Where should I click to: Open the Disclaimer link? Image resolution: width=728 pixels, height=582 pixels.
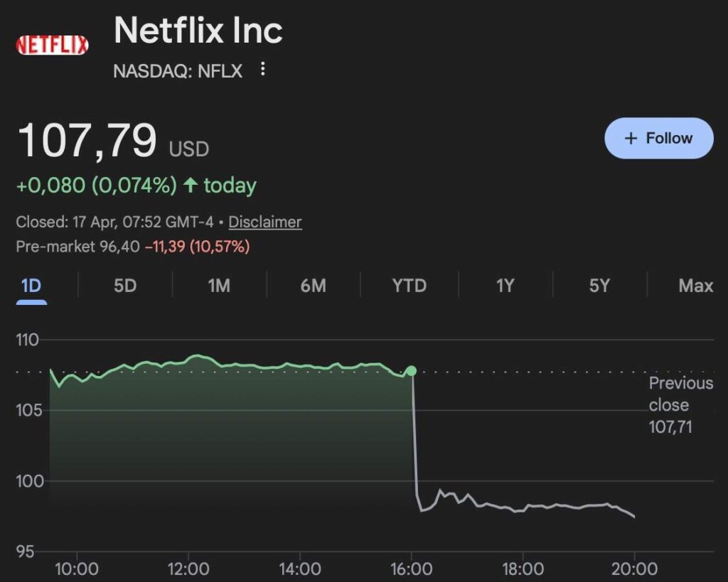(265, 222)
